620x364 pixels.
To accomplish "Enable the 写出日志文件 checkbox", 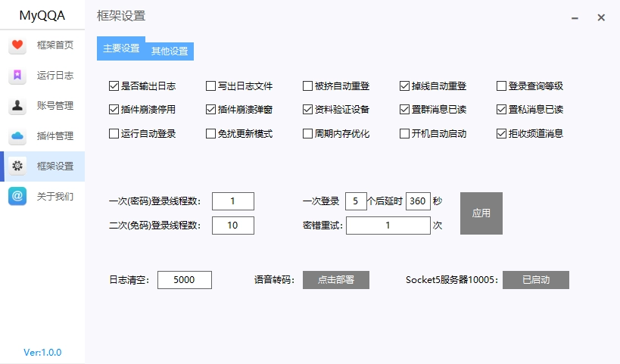I will pyautogui.click(x=211, y=86).
